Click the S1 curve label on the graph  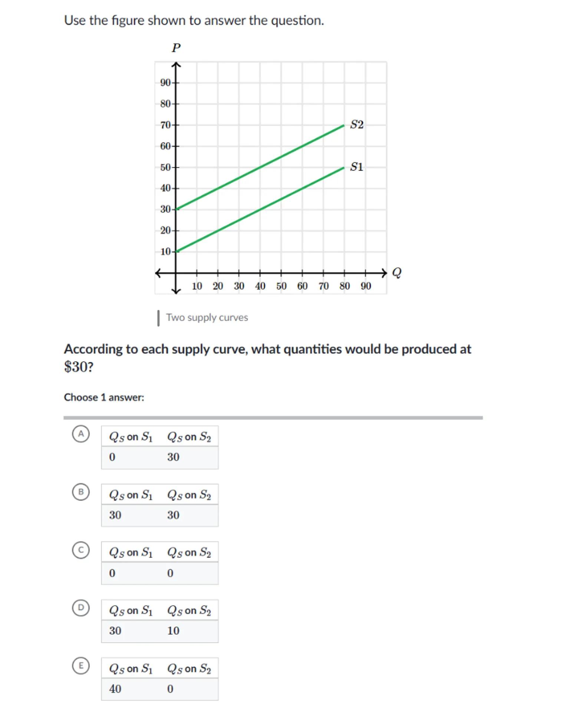pyautogui.click(x=357, y=167)
